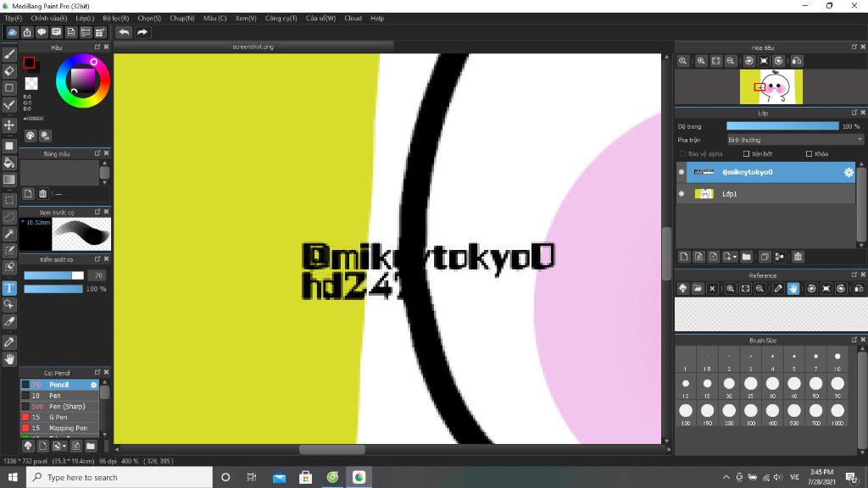Select the Pen brush in list
This screenshot has height=488, width=868.
(x=60, y=396)
